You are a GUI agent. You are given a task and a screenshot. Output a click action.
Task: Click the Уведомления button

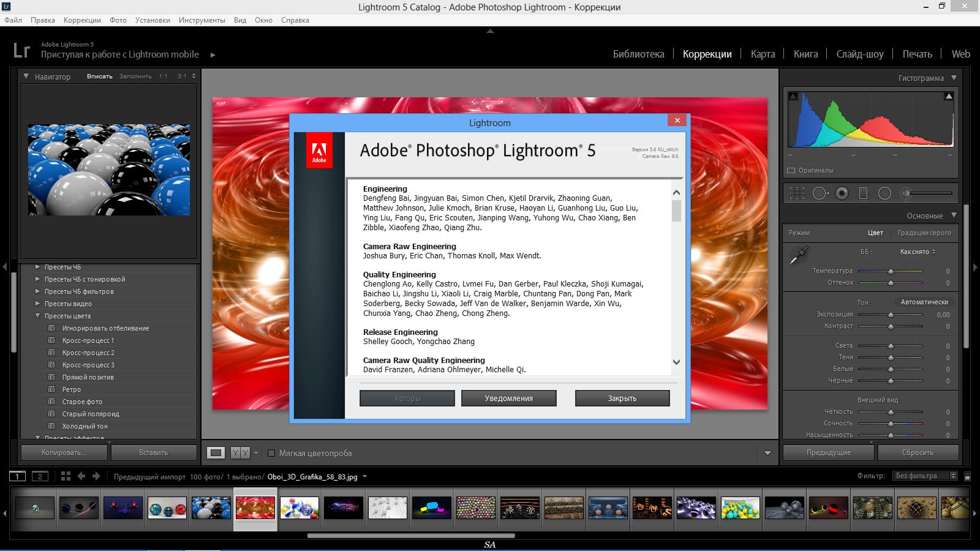(x=508, y=399)
